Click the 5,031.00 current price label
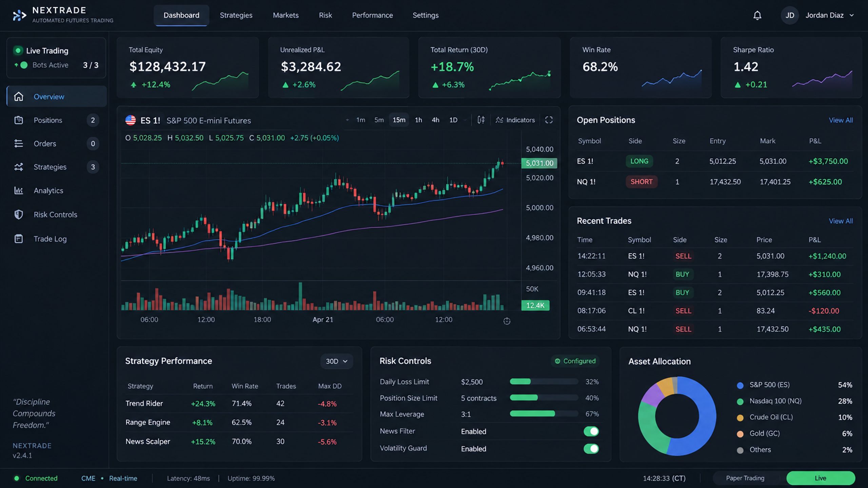The height and width of the screenshot is (488, 868). click(539, 163)
